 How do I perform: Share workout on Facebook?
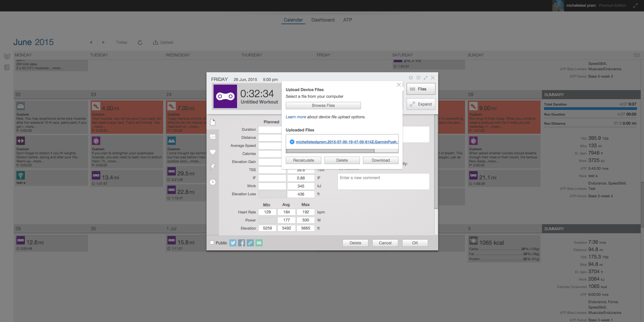pyautogui.click(x=241, y=243)
